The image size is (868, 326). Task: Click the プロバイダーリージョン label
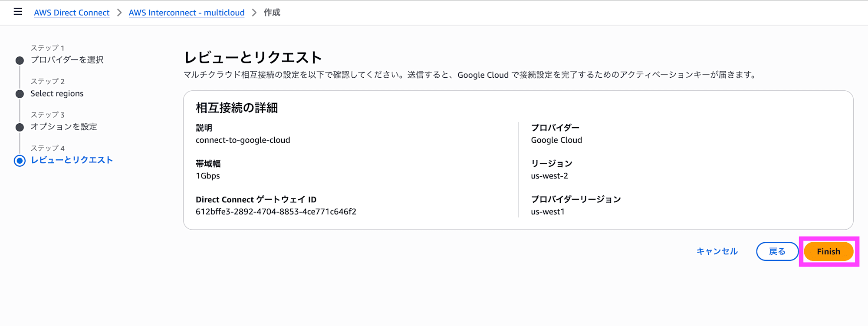(x=576, y=199)
